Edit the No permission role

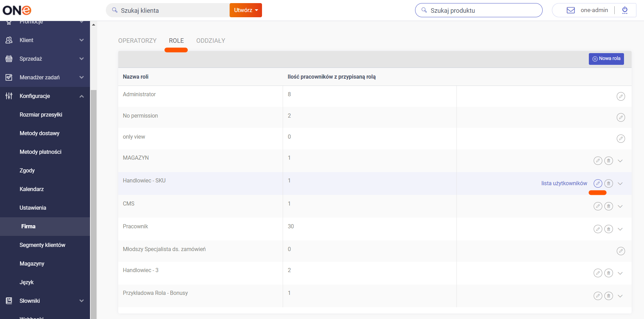click(621, 118)
